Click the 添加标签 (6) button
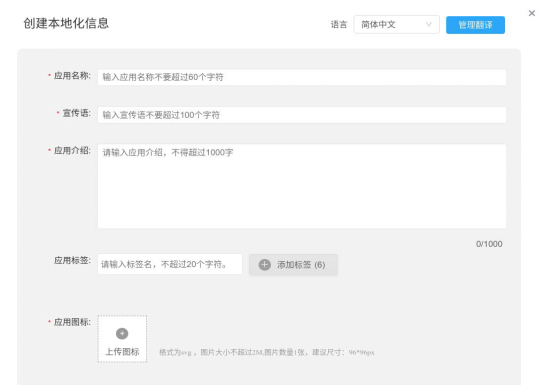Viewport: 545px width, 386px height. coord(293,265)
